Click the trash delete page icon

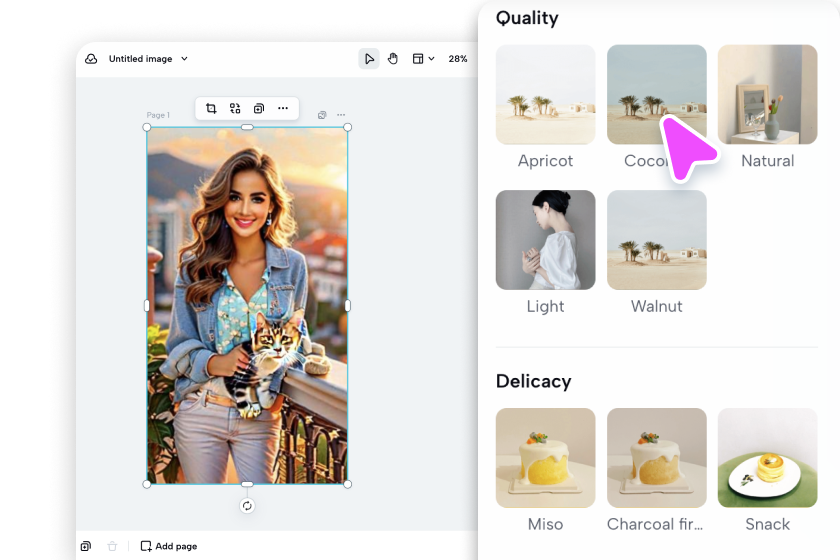112,546
